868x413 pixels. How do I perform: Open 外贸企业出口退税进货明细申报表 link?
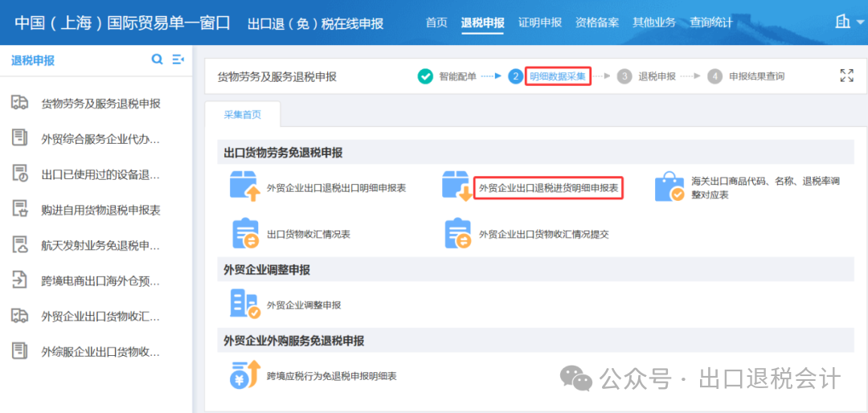[x=548, y=188]
